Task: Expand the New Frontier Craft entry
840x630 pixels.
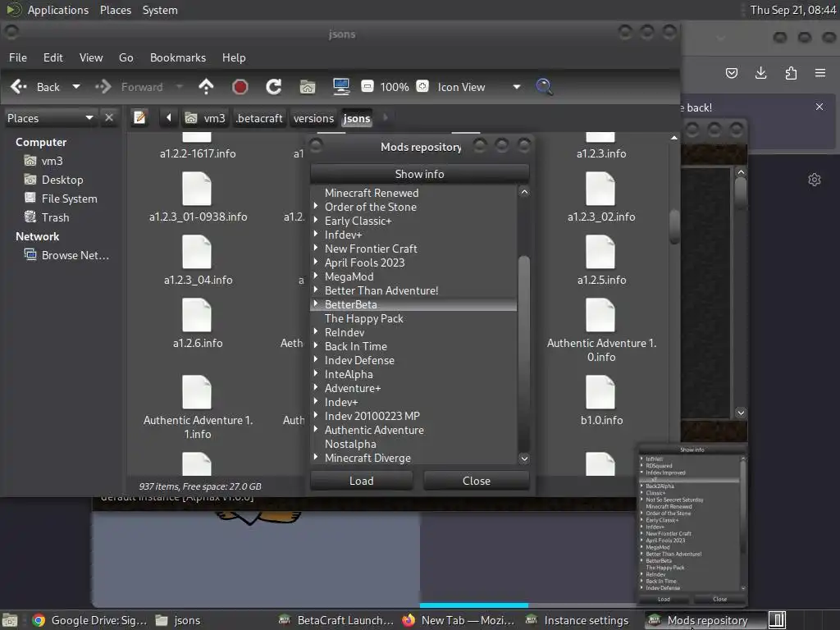Action: click(316, 248)
